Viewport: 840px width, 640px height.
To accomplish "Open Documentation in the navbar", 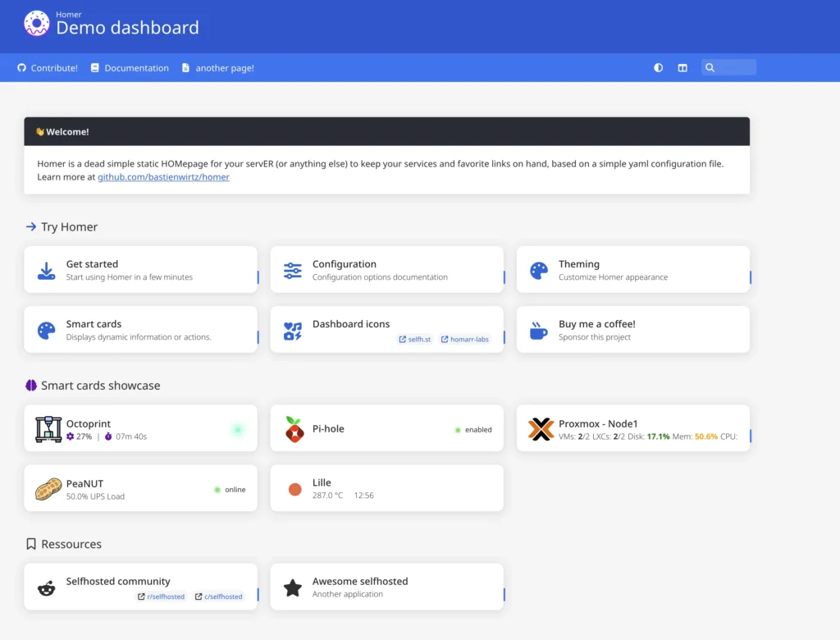I will pyautogui.click(x=130, y=68).
